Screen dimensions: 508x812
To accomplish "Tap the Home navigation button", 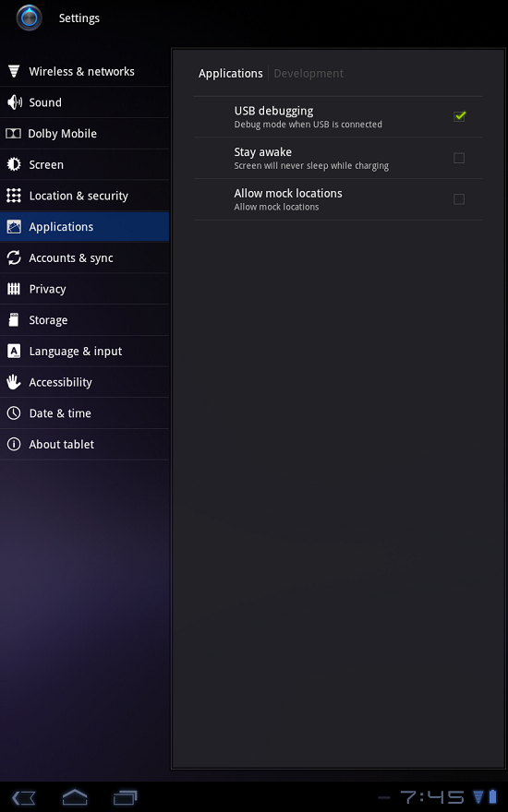I will 75,797.
